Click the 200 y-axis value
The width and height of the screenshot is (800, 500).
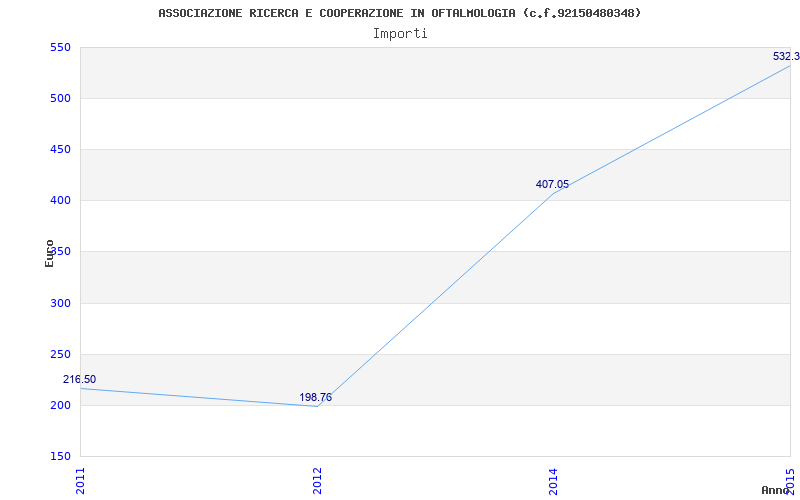[x=60, y=406]
